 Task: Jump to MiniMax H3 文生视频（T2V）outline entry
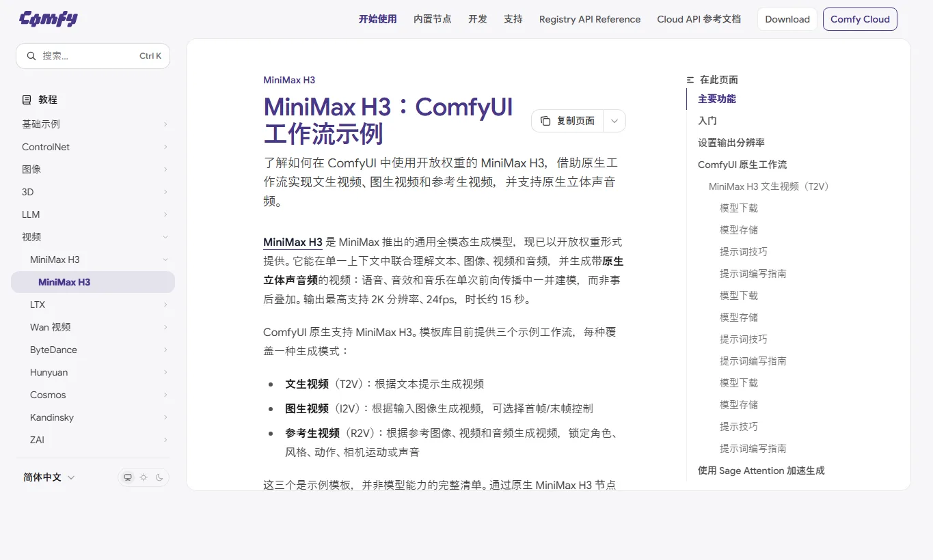pos(771,186)
